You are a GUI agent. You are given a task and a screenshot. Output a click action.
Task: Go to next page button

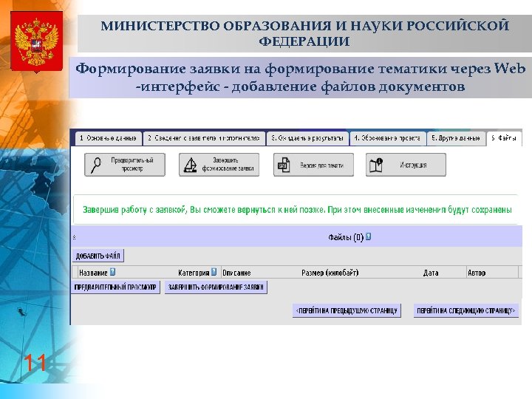tap(465, 311)
